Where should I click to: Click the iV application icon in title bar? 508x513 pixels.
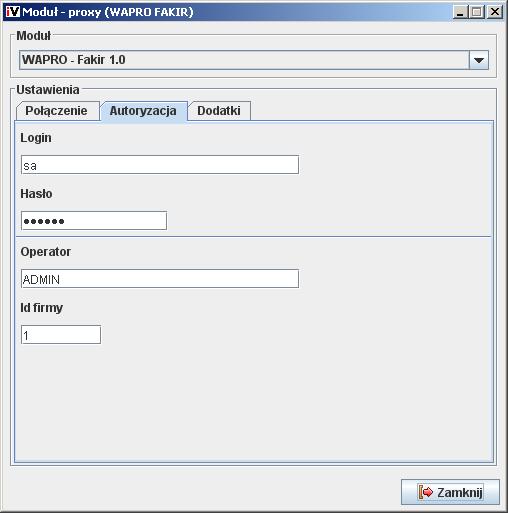click(13, 12)
